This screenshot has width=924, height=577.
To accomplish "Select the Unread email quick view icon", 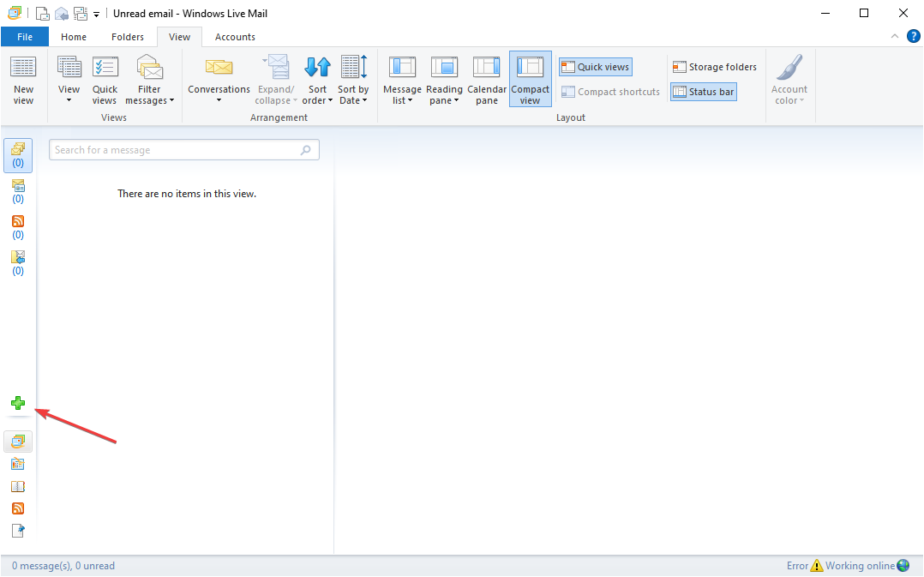I will (x=18, y=155).
